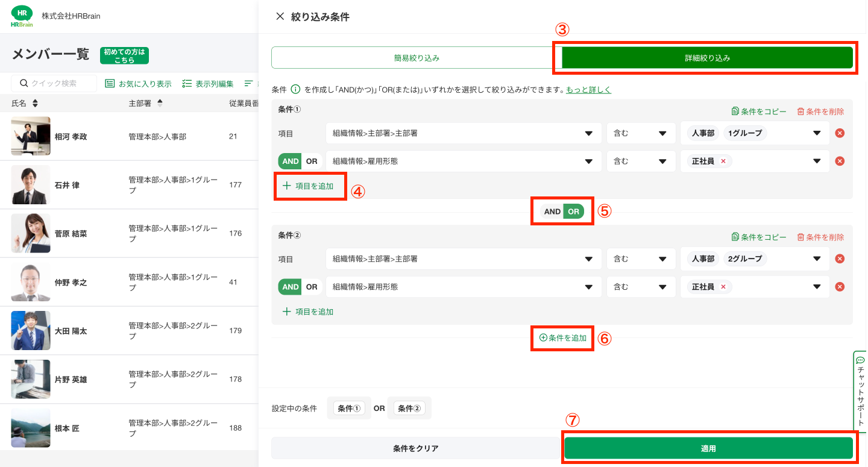Toggle AND/OR switch between 条件① and 条件②
This screenshot has height=467, width=868.
coord(562,212)
